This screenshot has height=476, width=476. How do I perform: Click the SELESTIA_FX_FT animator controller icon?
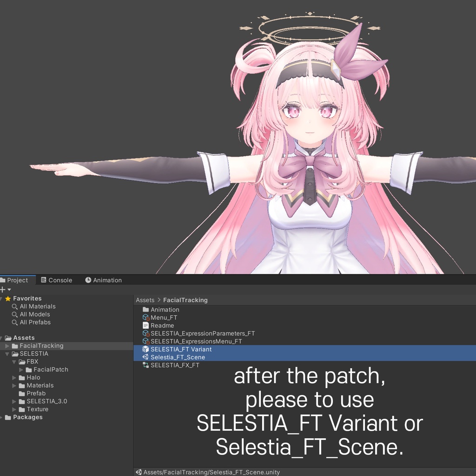click(145, 365)
